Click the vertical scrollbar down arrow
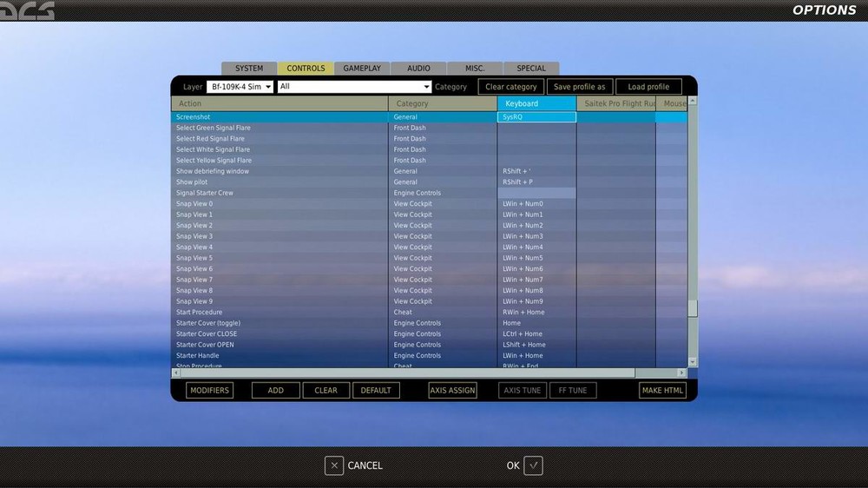Screen dimensions: 868x488 (x=693, y=362)
